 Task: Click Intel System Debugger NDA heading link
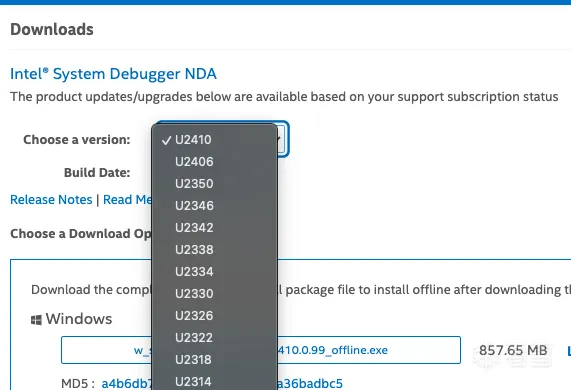point(113,74)
